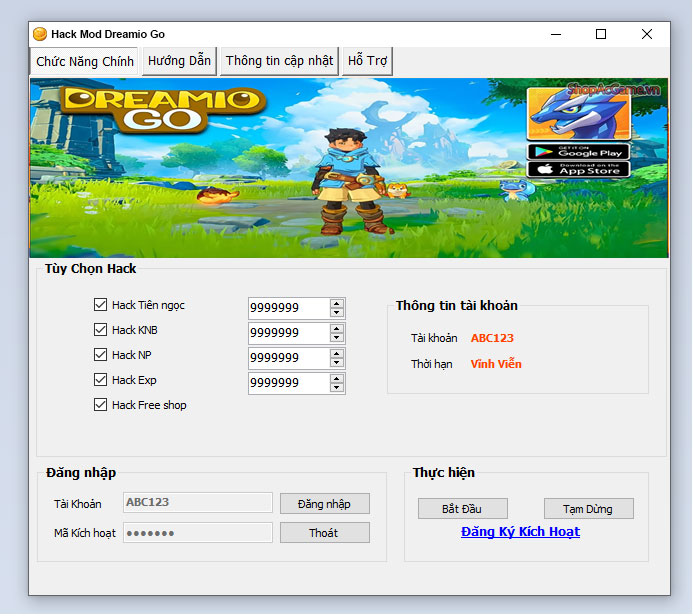Click the Tạm Dừng button
Screen dimensions: 693x616
[588, 509]
